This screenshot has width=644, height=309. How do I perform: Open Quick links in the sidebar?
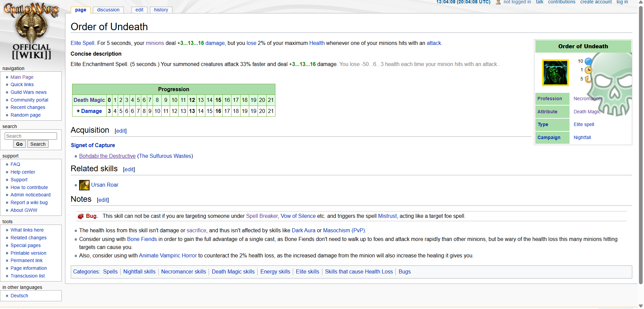[x=22, y=84]
